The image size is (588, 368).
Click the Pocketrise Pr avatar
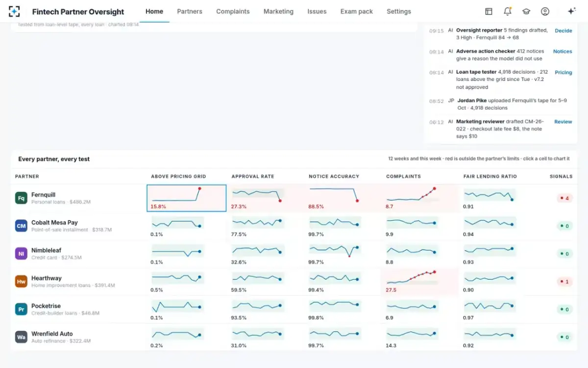pos(21,309)
